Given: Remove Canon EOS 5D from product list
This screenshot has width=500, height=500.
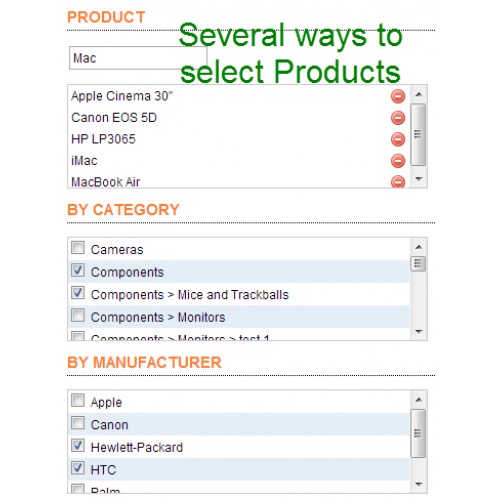Looking at the screenshot, I should (398, 118).
